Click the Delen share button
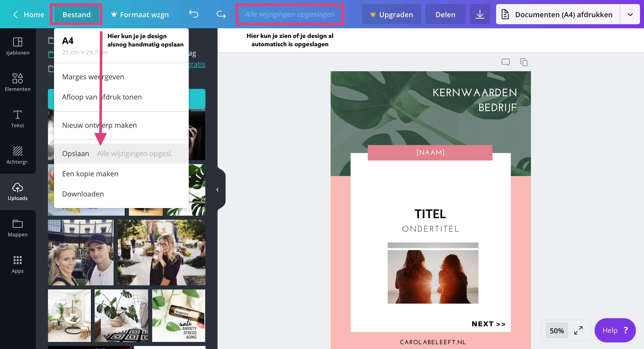 tap(445, 14)
